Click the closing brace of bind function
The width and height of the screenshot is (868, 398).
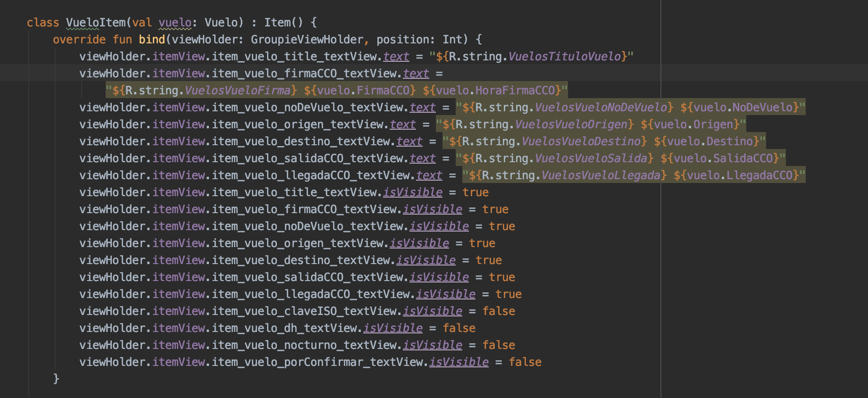pyautogui.click(x=56, y=379)
